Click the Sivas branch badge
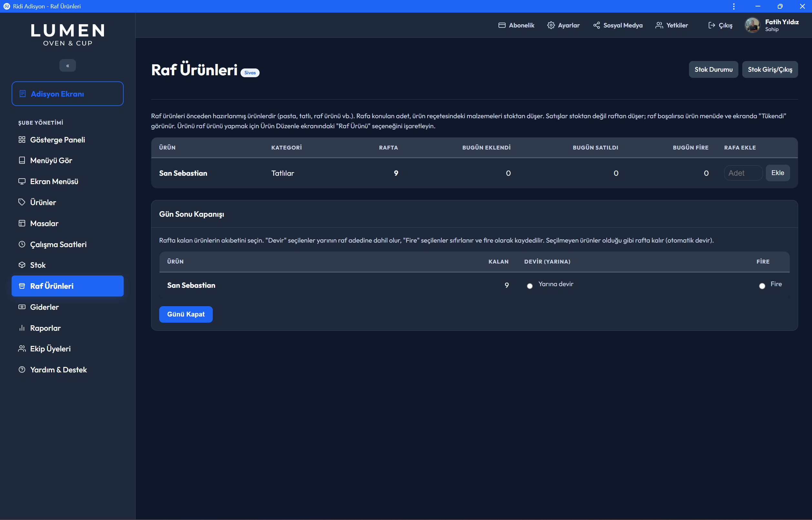The height and width of the screenshot is (520, 812). (250, 73)
